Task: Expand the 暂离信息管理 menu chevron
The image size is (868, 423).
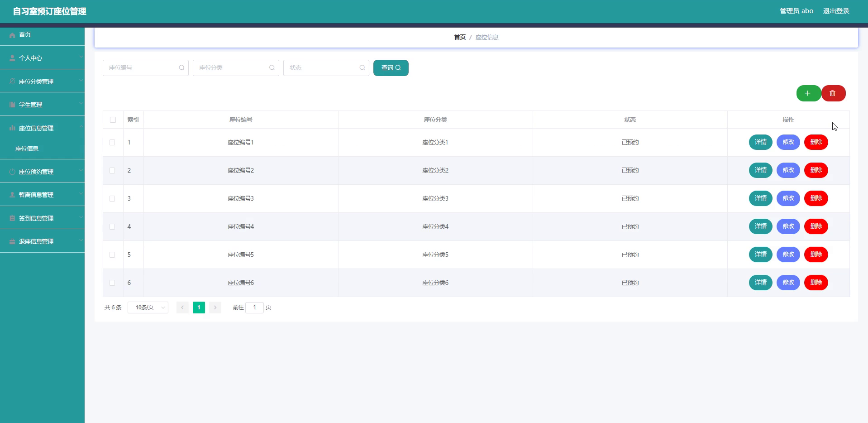Action: (81, 194)
